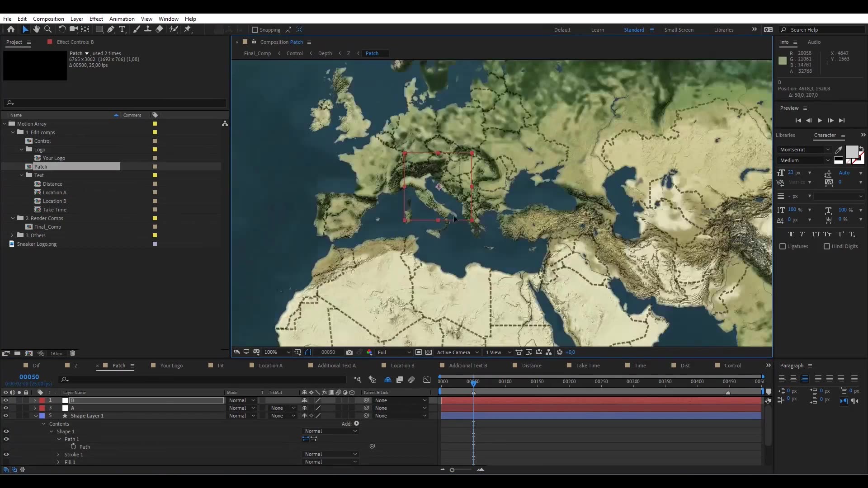Enable motion blur for the timeline
This screenshot has width=868, height=488.
point(411,380)
